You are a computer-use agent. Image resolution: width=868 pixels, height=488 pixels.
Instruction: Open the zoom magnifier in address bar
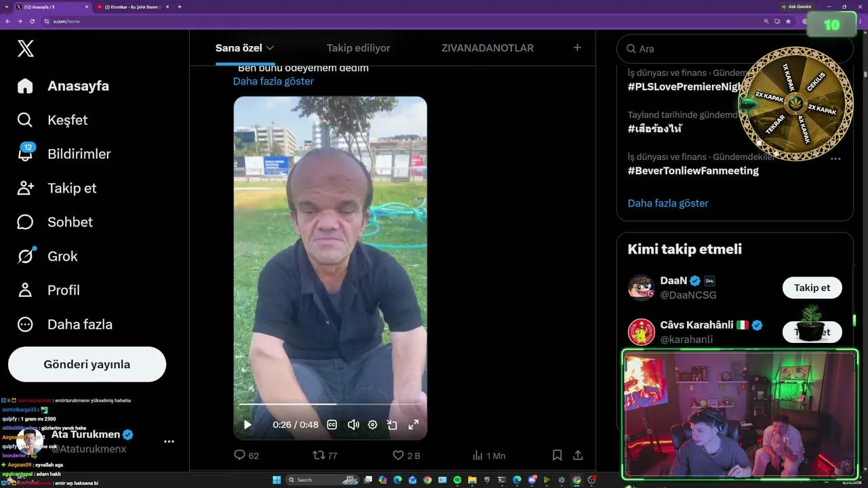pyautogui.click(x=766, y=21)
